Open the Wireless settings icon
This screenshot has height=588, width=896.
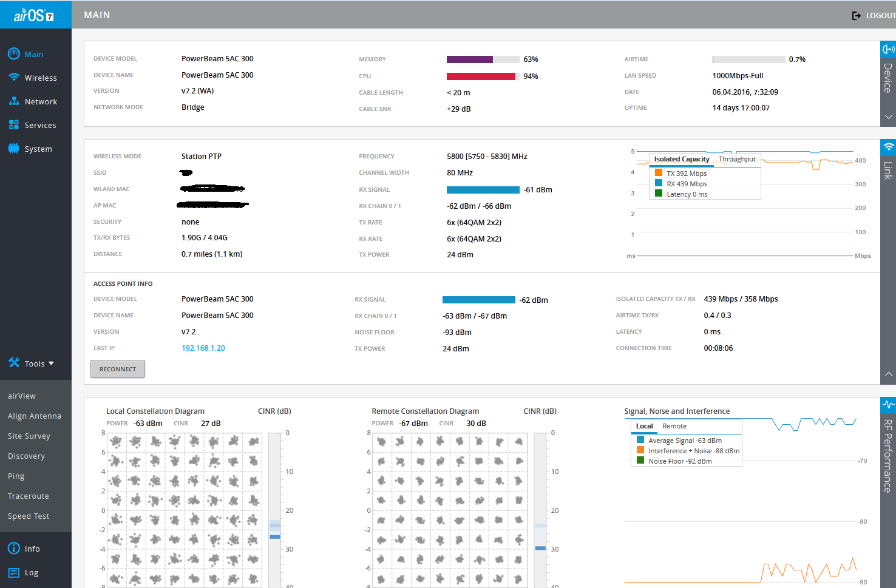[14, 77]
